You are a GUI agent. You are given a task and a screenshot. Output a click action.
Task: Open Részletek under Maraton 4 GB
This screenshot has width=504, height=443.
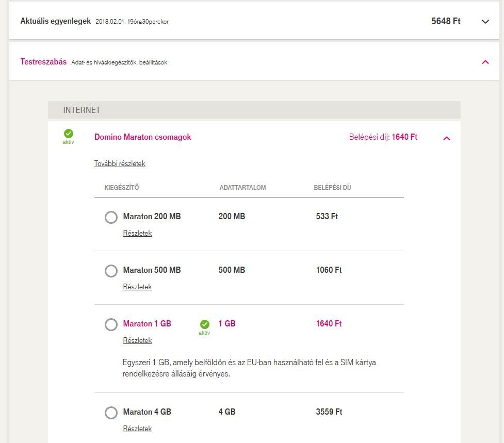pyautogui.click(x=137, y=429)
